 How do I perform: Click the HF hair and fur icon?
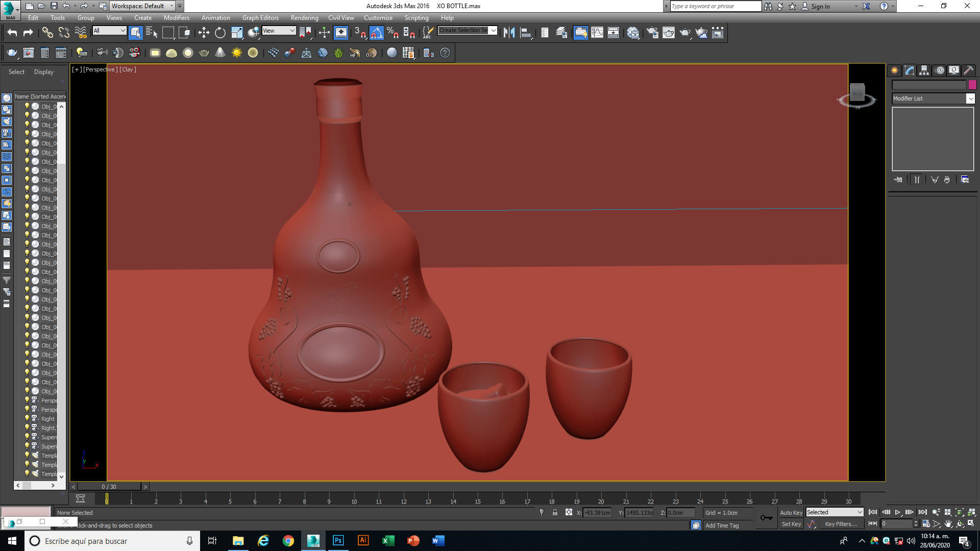[x=355, y=53]
